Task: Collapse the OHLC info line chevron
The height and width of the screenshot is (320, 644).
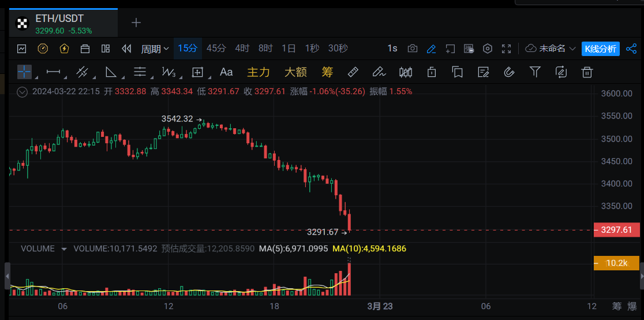Action: click(x=23, y=91)
